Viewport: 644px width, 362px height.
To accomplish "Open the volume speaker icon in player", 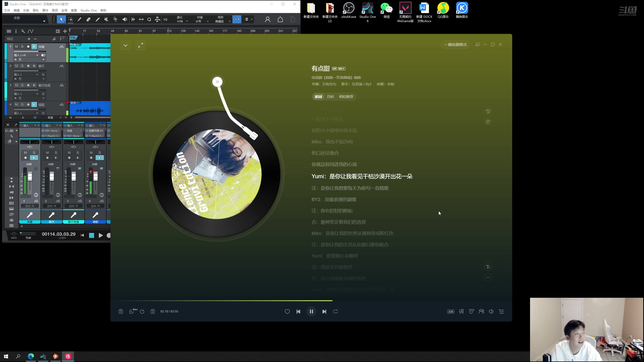I will [491, 311].
